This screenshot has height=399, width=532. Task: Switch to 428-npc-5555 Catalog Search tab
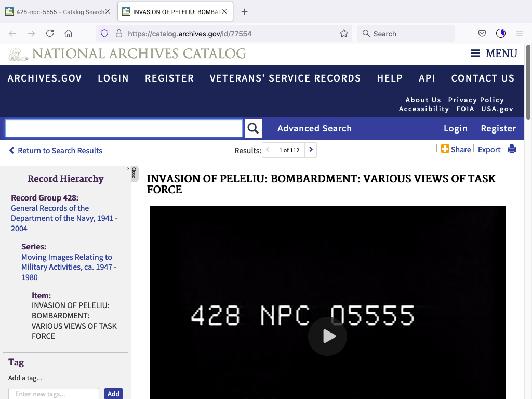57,11
